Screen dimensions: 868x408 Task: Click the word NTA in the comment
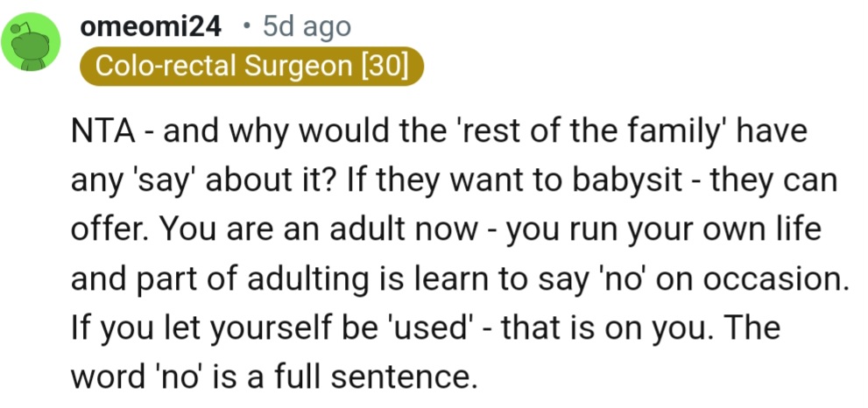point(98,137)
